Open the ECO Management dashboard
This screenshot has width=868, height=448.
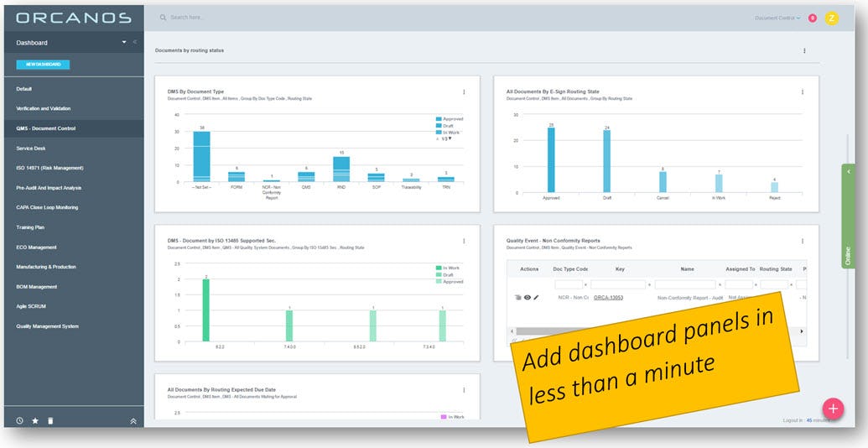click(x=37, y=247)
